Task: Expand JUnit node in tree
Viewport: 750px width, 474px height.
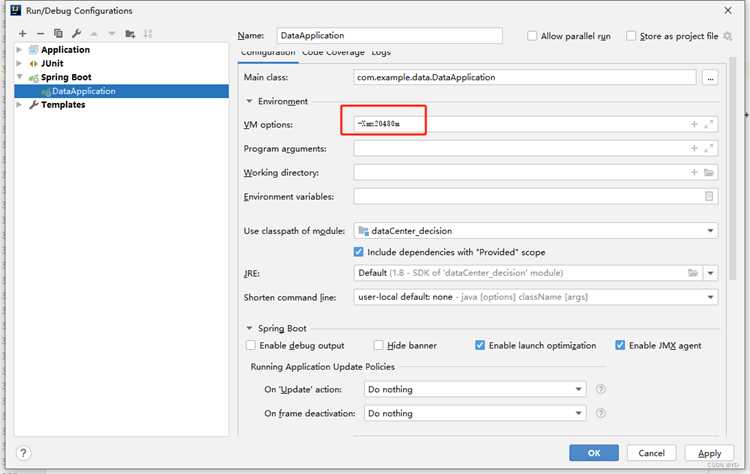Action: [x=19, y=63]
